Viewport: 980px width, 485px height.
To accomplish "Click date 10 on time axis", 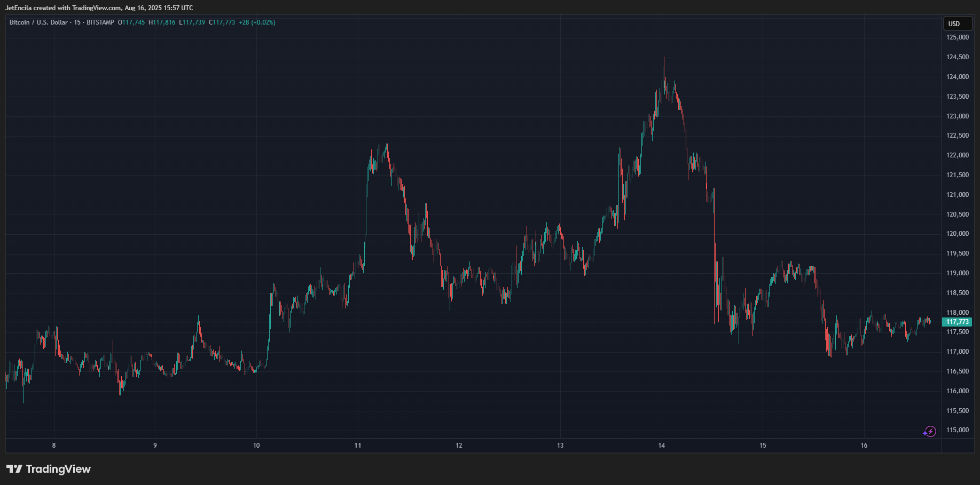I will click(x=256, y=446).
